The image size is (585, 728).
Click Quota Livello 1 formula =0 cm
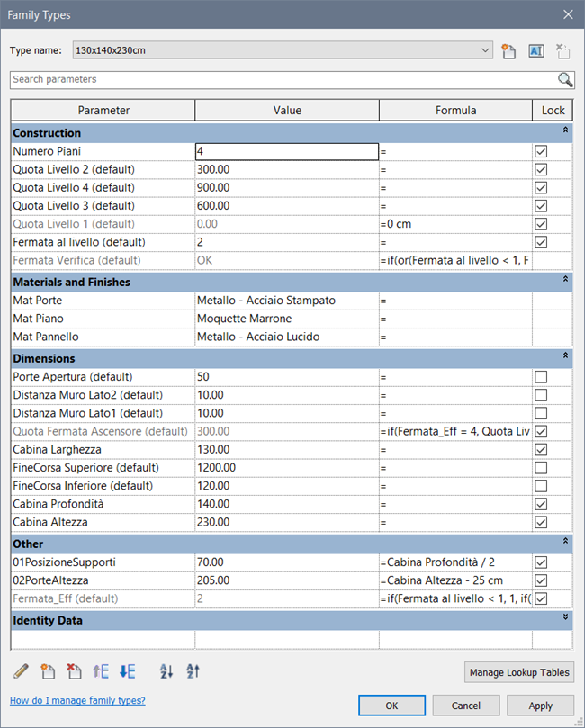pos(455,224)
